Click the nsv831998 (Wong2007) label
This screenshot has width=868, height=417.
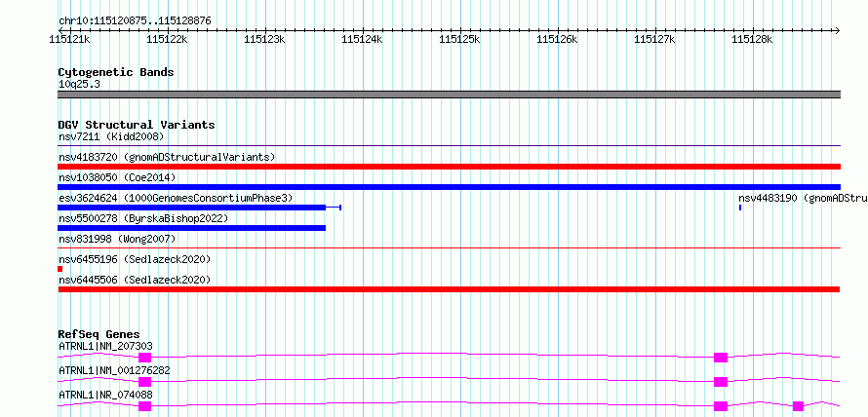coord(117,239)
